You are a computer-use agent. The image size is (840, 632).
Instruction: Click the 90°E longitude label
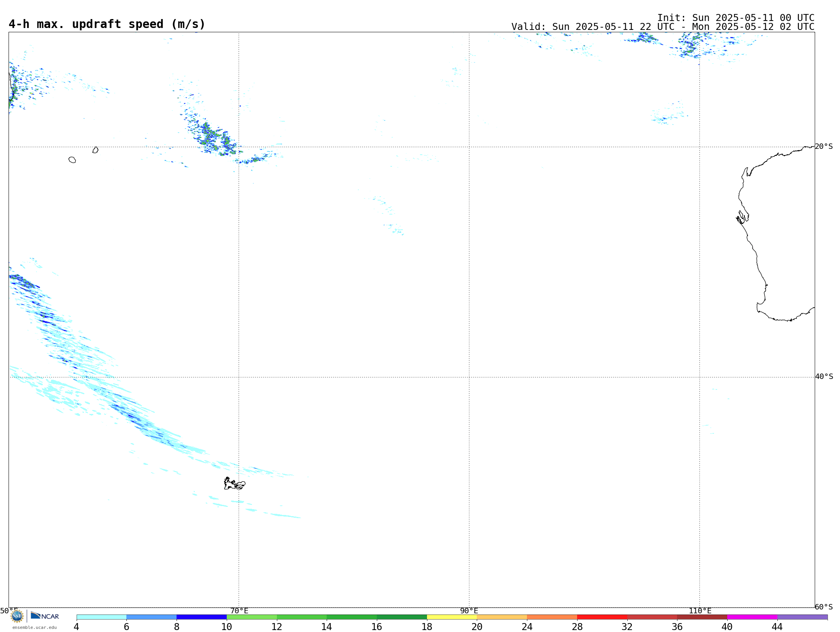[x=469, y=611]
